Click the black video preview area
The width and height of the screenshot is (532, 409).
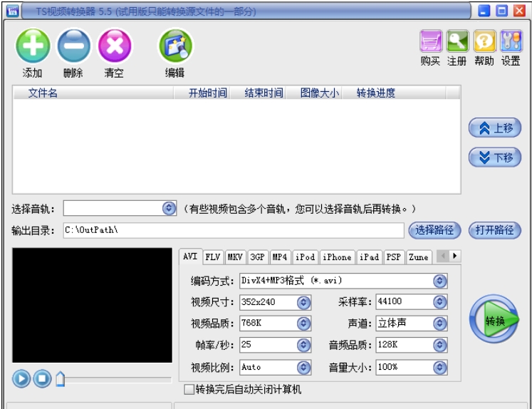tap(93, 305)
